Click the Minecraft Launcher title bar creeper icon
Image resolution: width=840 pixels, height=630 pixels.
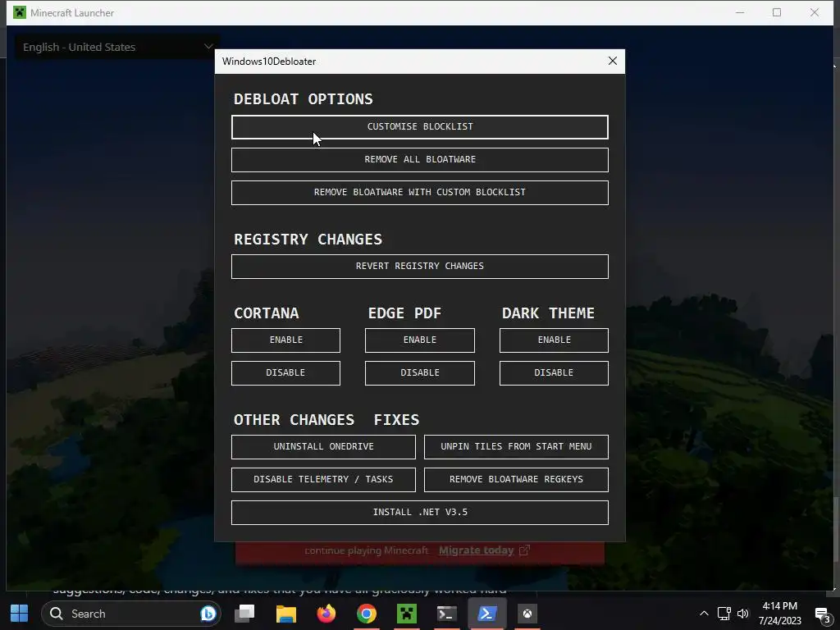pos(20,12)
